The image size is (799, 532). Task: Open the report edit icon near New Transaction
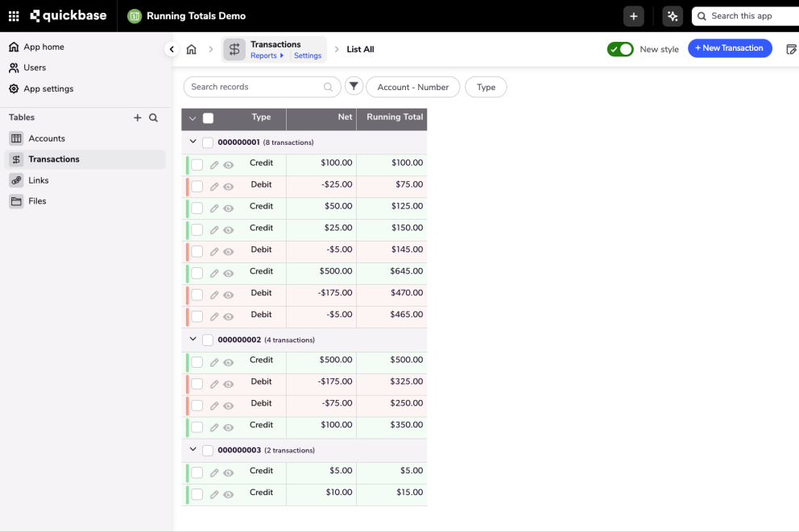coord(791,48)
